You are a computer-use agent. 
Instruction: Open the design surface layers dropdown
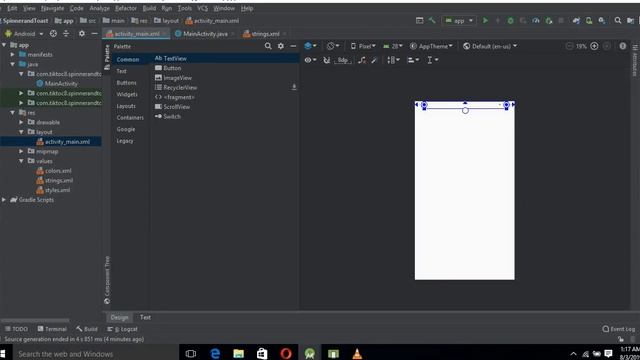tap(310, 46)
